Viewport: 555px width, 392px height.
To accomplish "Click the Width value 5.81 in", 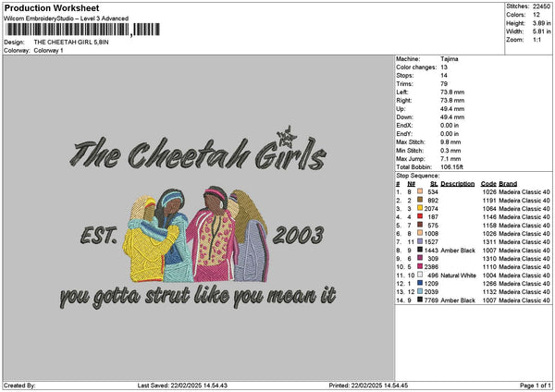I will coord(541,31).
